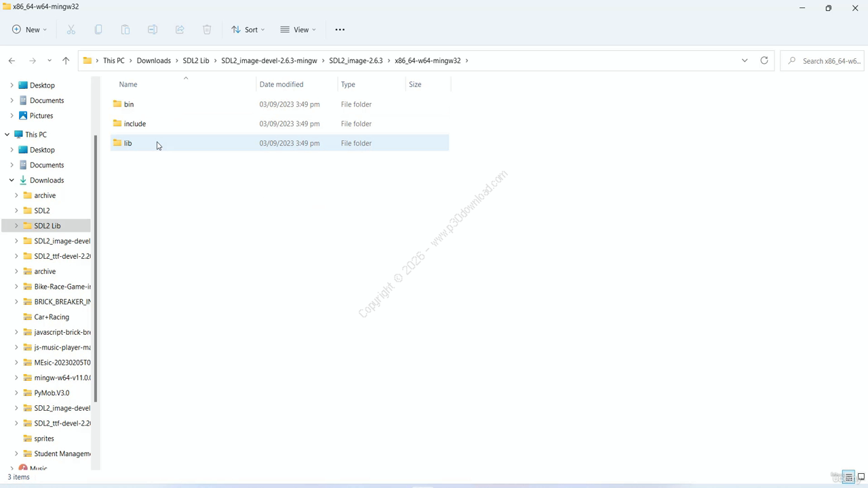Viewport: 868px width, 488px height.
Task: Click the lib folder icon in the file list
Action: [x=117, y=143]
